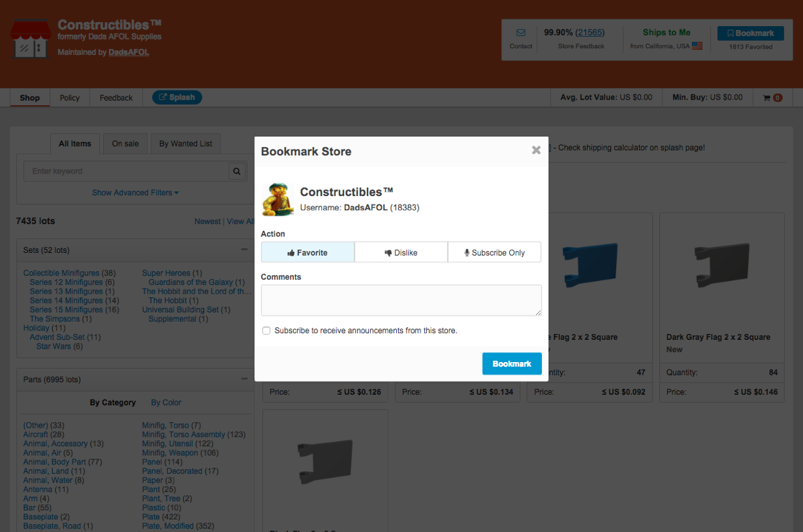Open the Super Heroes category
The width and height of the screenshot is (803, 532).
pos(166,273)
